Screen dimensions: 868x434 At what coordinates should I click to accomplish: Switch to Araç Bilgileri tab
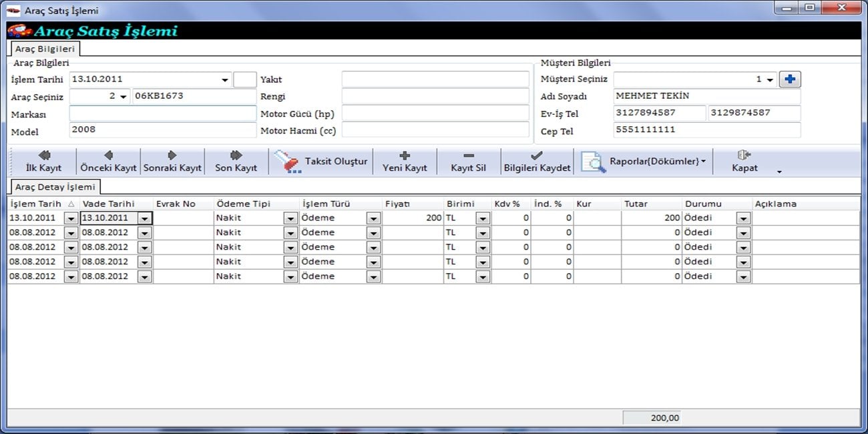tap(45, 49)
